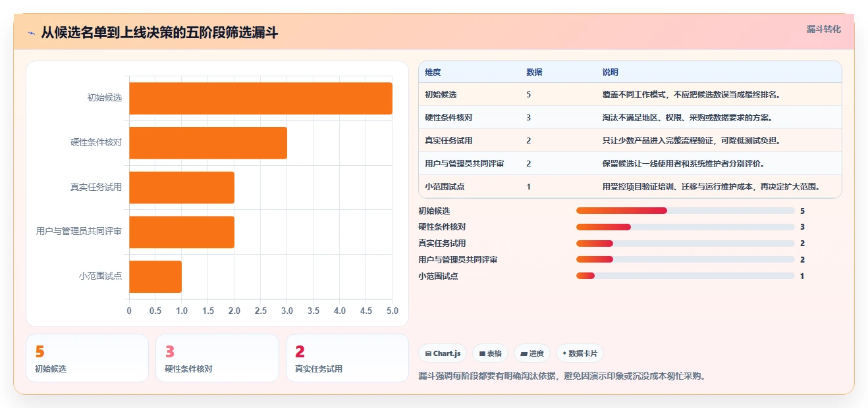Click the 小范围试点 progress bar
868x408 pixels.
[685, 276]
